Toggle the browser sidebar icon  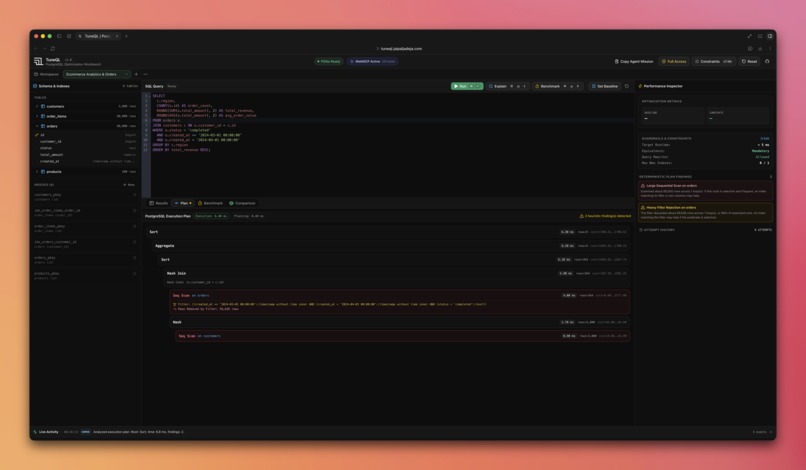click(59, 37)
